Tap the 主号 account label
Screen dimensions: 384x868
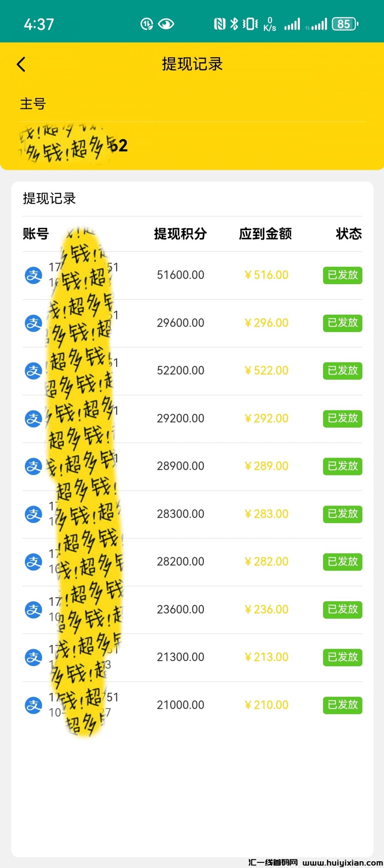(33, 104)
